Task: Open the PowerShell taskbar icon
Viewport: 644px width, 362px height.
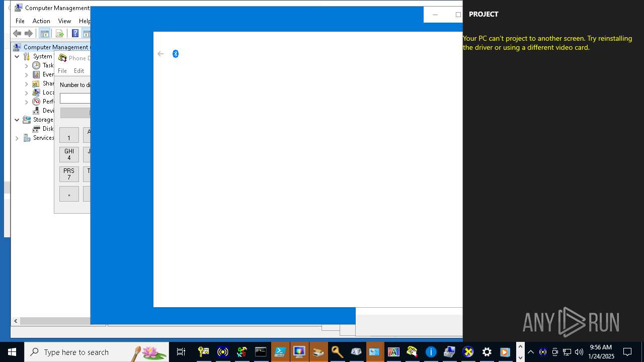Action: click(280, 352)
